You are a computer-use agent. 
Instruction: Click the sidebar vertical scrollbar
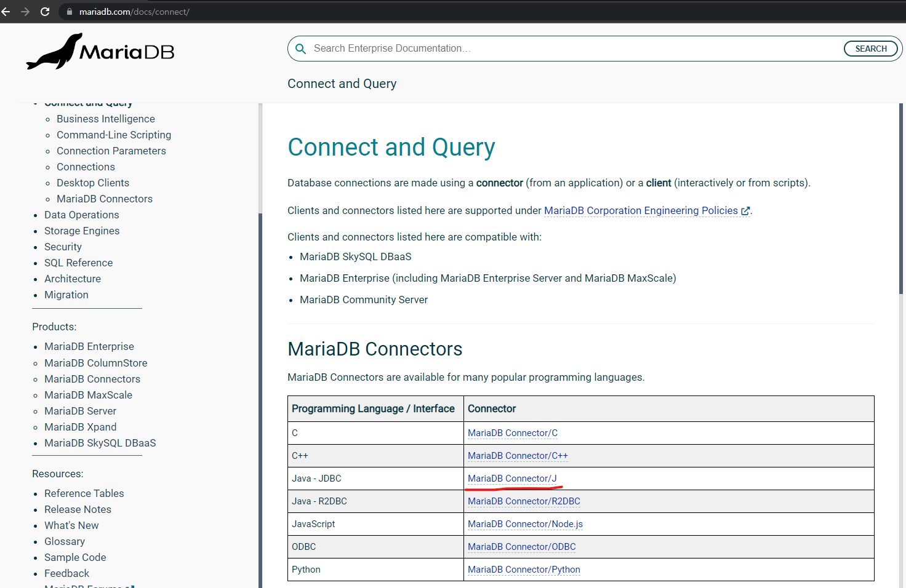pyautogui.click(x=260, y=400)
